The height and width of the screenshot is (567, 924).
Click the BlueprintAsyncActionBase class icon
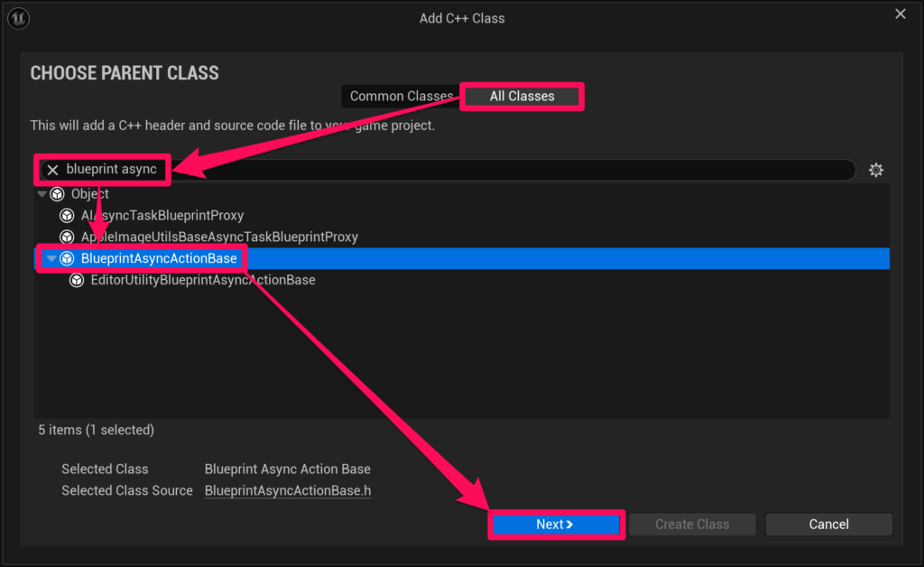point(67,259)
